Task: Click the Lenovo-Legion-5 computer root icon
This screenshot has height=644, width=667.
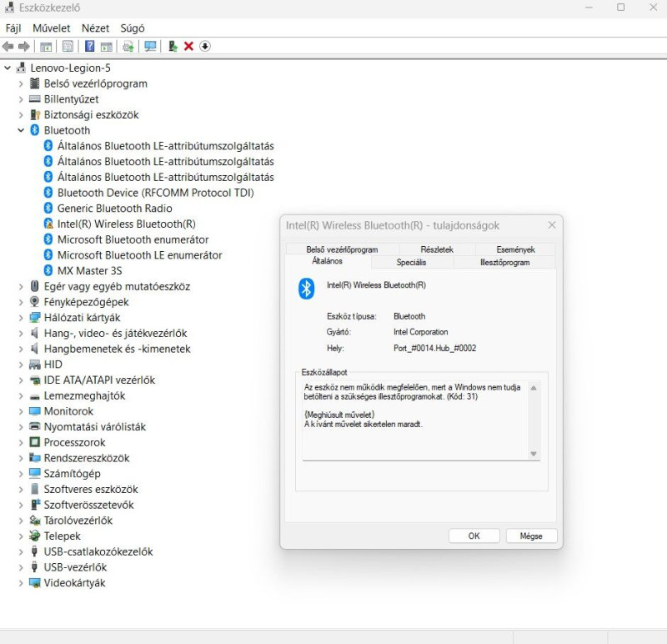Action: point(22,68)
